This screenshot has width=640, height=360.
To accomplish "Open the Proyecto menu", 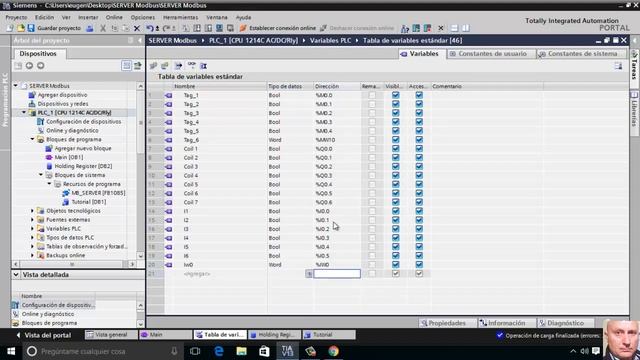I will 16,17.
